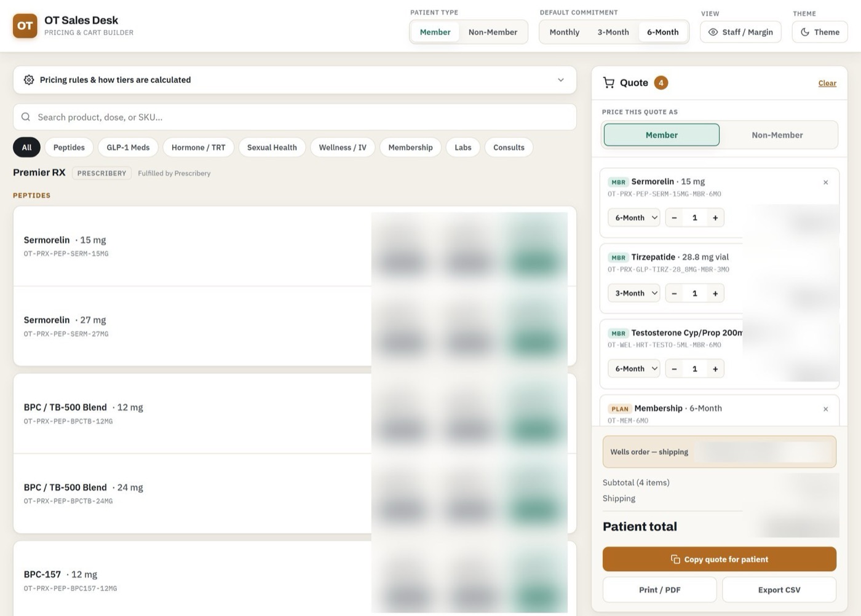Viewport: 861px width, 616px height.
Task: Select the All category filter
Action: pyautogui.click(x=26, y=148)
